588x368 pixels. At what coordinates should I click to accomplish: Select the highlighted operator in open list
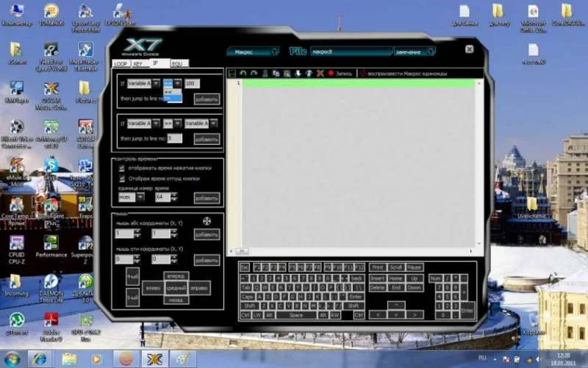173,99
